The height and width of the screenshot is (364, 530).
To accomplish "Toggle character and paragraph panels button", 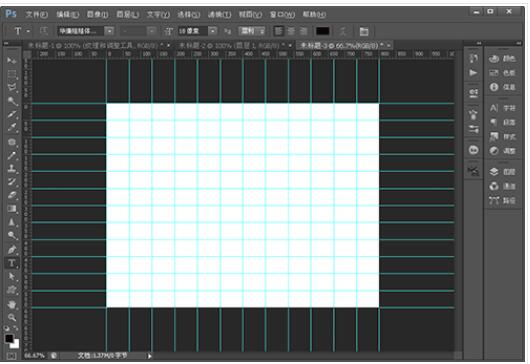I will pos(364,31).
